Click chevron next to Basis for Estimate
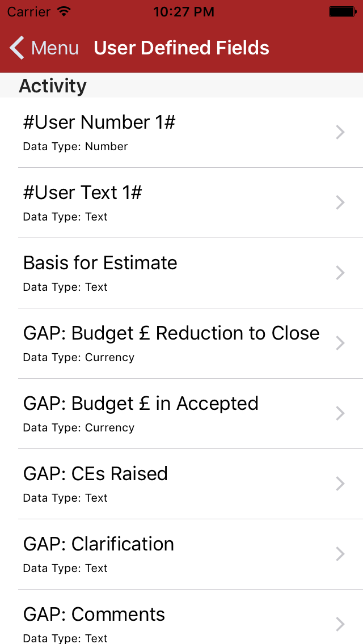Screen dimensions: 363x644 [x=340, y=273]
